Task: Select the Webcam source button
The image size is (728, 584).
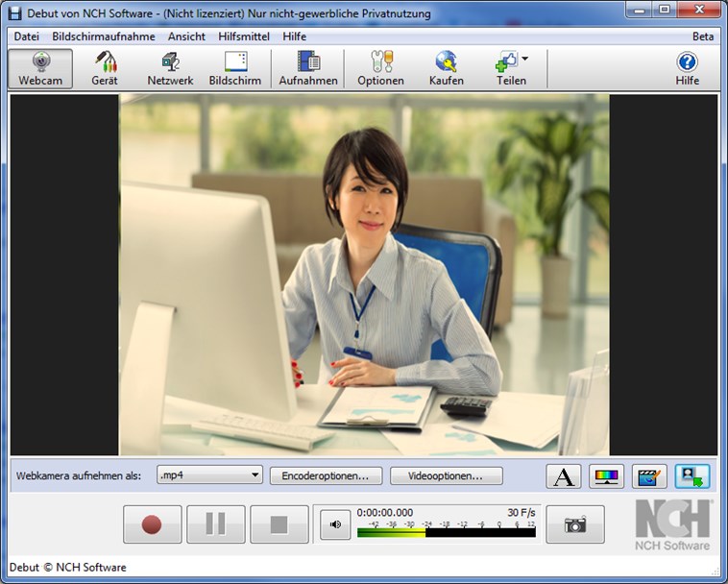Action: click(x=40, y=69)
